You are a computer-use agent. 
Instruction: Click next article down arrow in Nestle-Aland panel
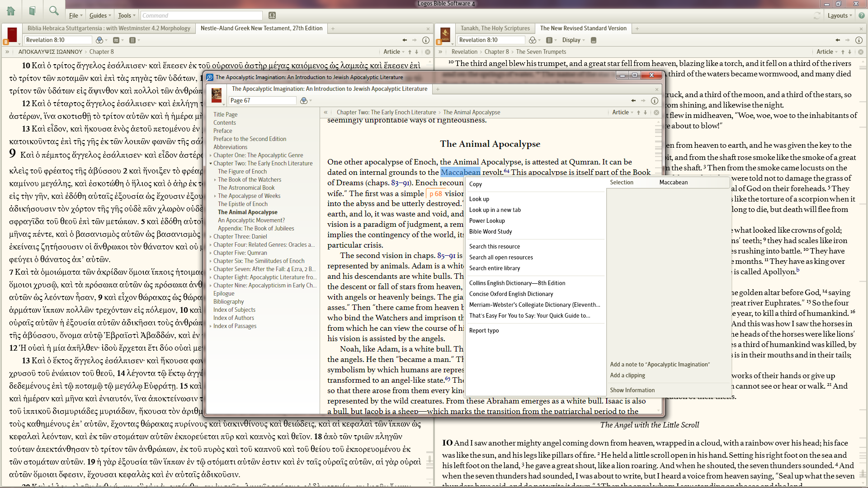(417, 52)
